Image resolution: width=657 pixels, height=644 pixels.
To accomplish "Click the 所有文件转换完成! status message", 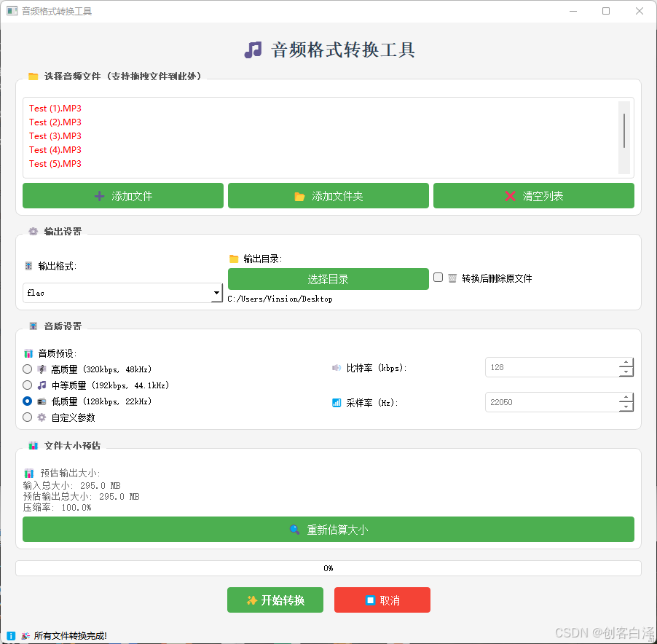I will [71, 636].
